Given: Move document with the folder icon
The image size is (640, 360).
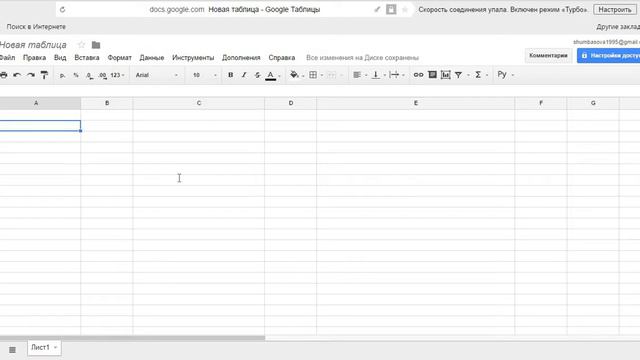Looking at the screenshot, I should coord(96,45).
